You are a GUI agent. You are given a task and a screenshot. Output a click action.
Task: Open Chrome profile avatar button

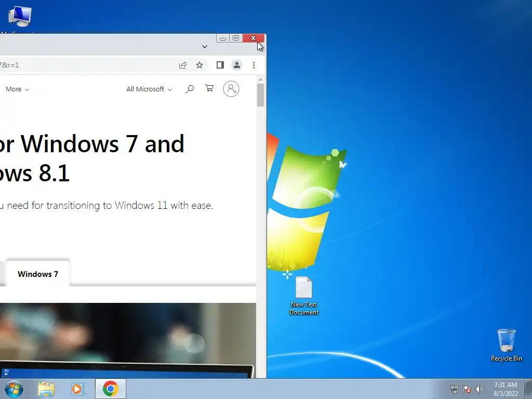(x=237, y=65)
